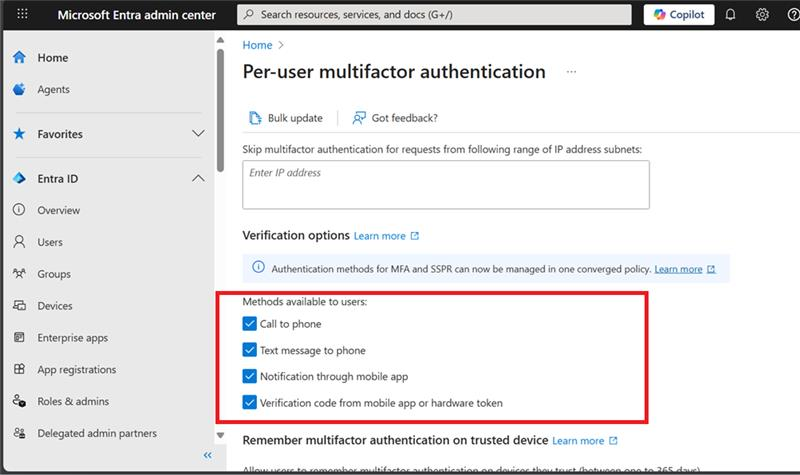Open the page title ellipsis menu
This screenshot has height=475, width=800.
tap(571, 72)
